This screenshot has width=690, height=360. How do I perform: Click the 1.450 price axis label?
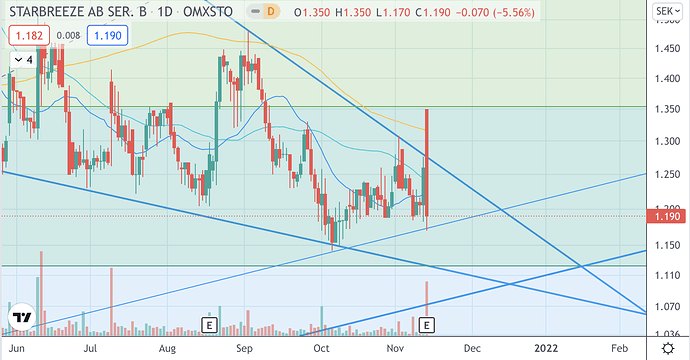click(668, 48)
